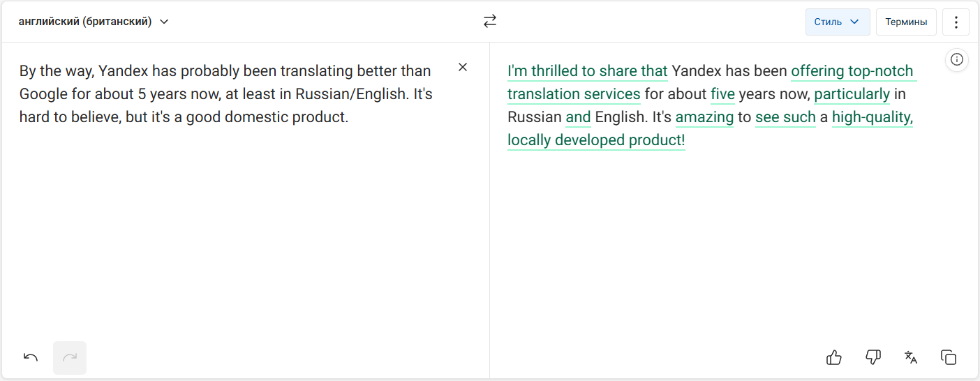Screen dimensions: 980x381
Task: Select underlined "locally developed product!" phrase
Action: [x=596, y=140]
